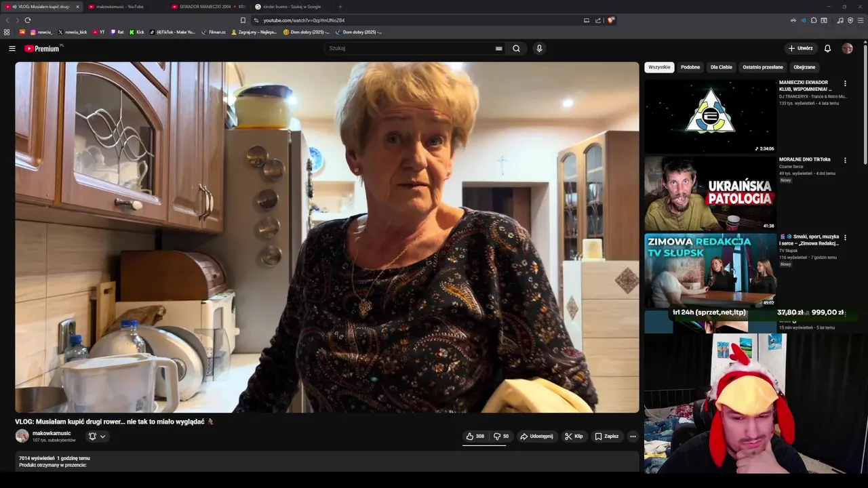
Task: Switch to makowkamusic - YouTube tab
Action: coord(125,7)
